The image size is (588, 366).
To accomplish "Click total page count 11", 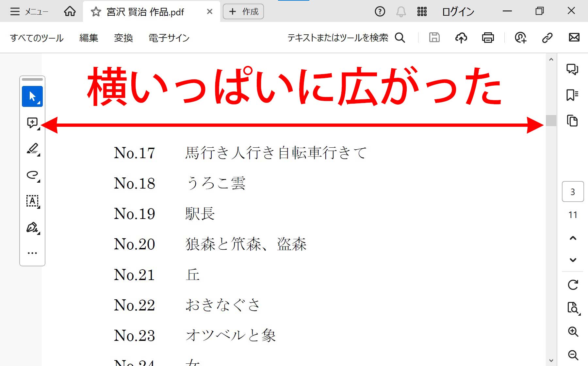I will click(573, 215).
